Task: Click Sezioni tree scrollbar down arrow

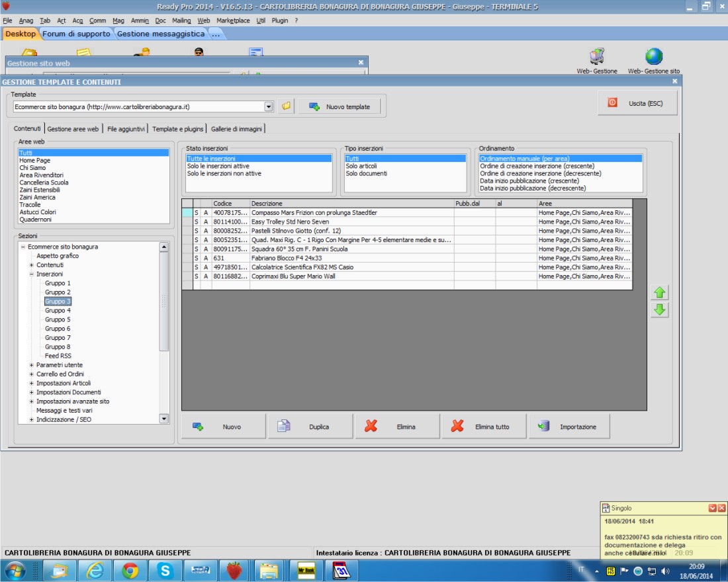Action: click(163, 419)
